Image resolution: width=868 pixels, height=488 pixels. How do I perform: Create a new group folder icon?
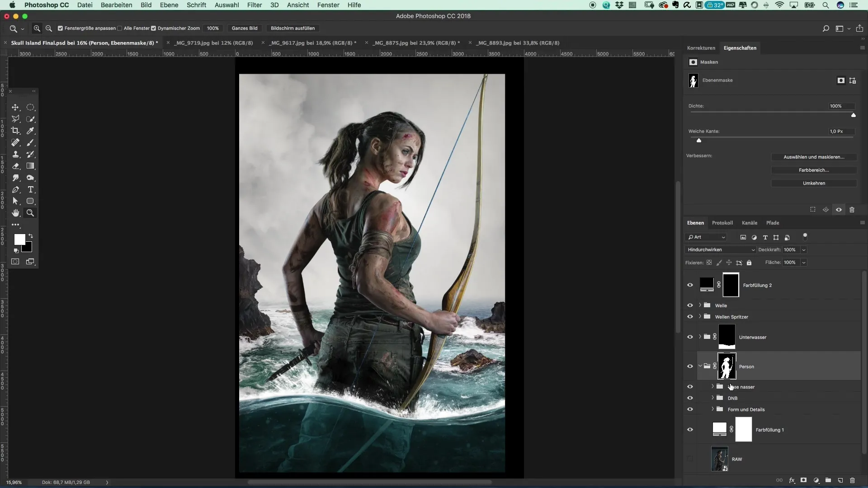coord(828,480)
